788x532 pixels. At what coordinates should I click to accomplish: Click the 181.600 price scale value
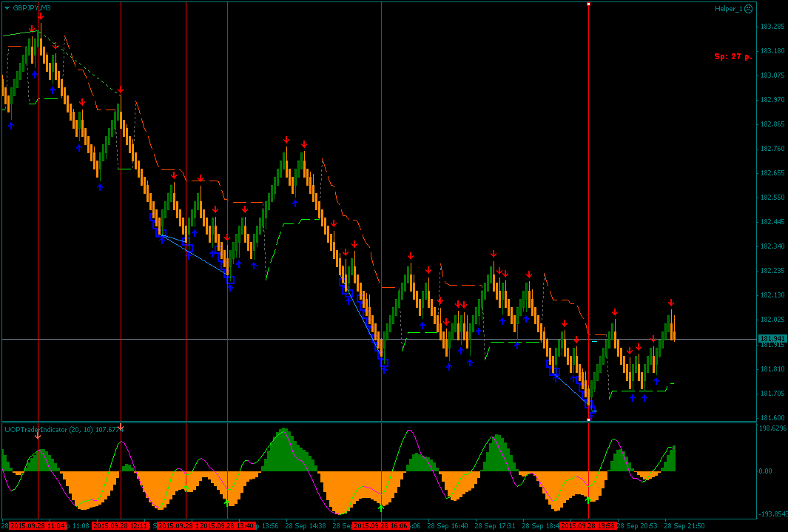[x=772, y=417]
